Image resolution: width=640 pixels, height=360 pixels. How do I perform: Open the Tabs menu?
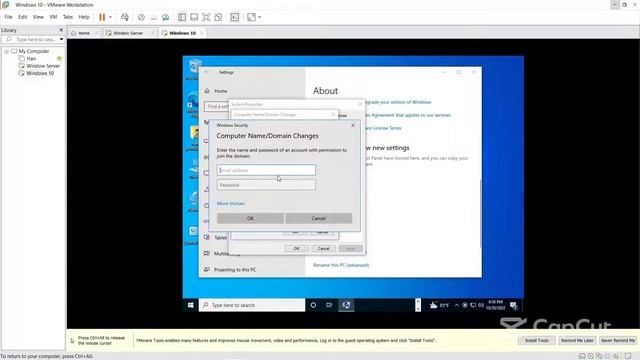coord(68,17)
